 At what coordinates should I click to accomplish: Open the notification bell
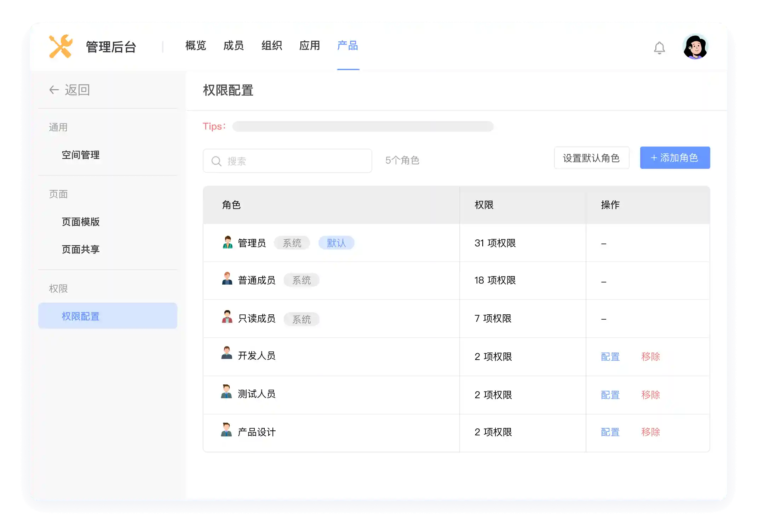point(659,48)
